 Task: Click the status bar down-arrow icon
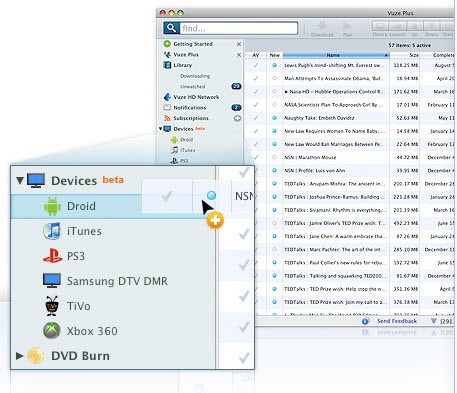point(433,321)
